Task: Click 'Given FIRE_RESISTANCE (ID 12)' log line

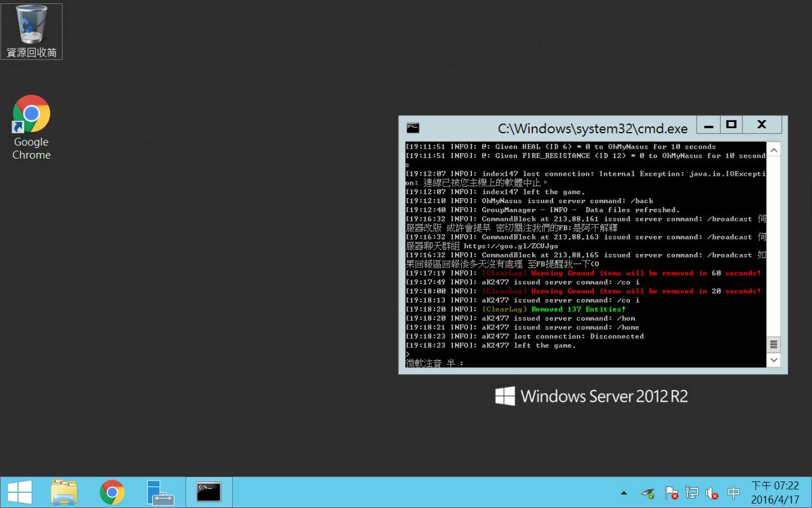Action: pos(586,160)
